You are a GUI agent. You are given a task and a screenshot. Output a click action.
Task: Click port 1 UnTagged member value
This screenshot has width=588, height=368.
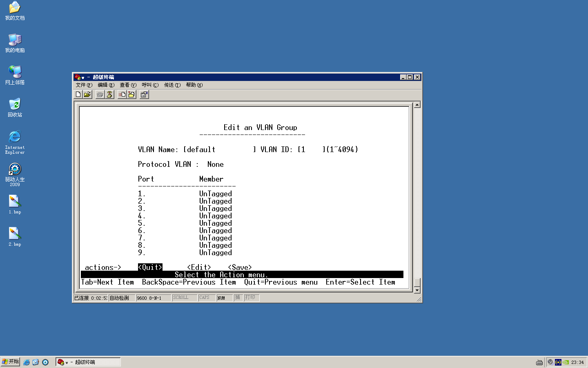click(x=216, y=194)
